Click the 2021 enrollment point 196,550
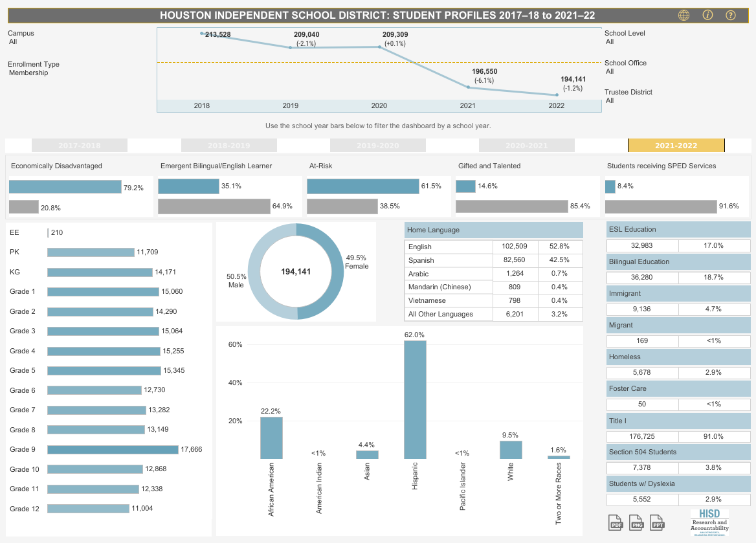756x543 pixels. (x=468, y=87)
